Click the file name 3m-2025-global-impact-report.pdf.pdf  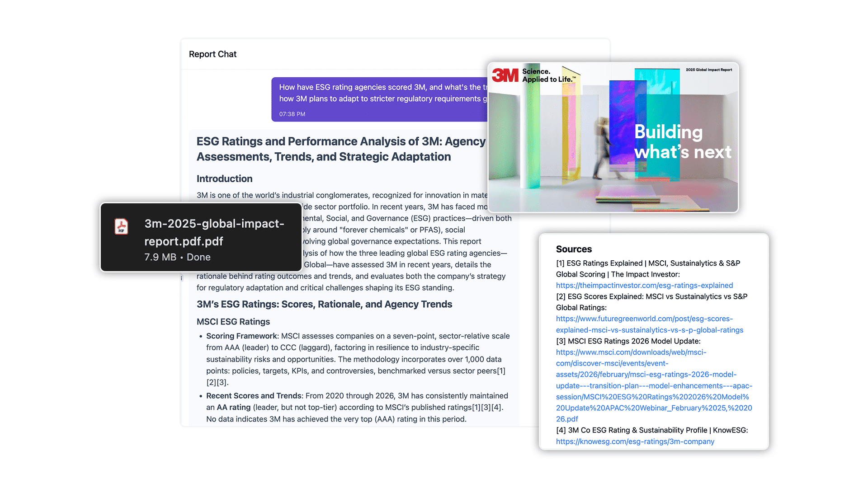pos(214,232)
